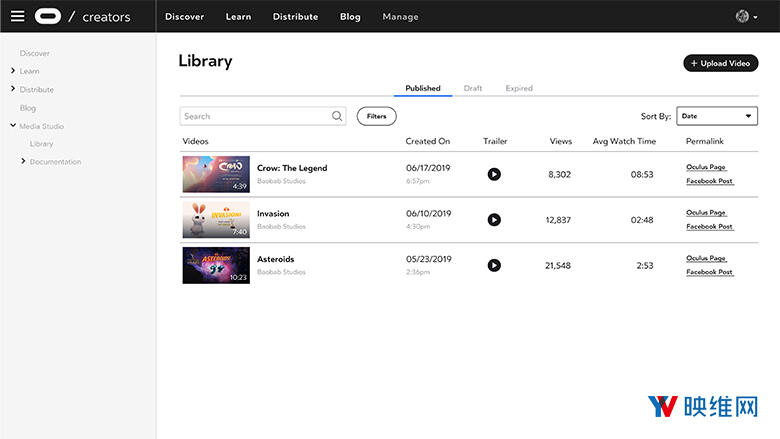Expand the Distribute sidebar section

(x=13, y=89)
